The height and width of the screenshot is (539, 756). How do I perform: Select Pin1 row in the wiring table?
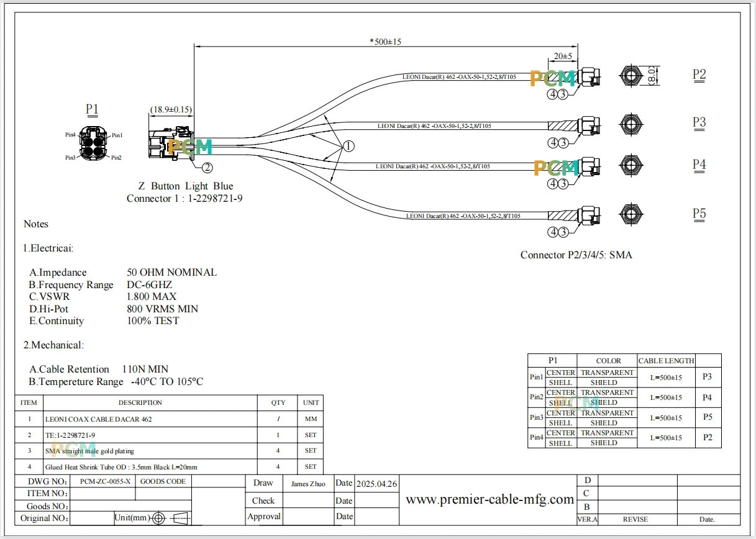tap(624, 378)
